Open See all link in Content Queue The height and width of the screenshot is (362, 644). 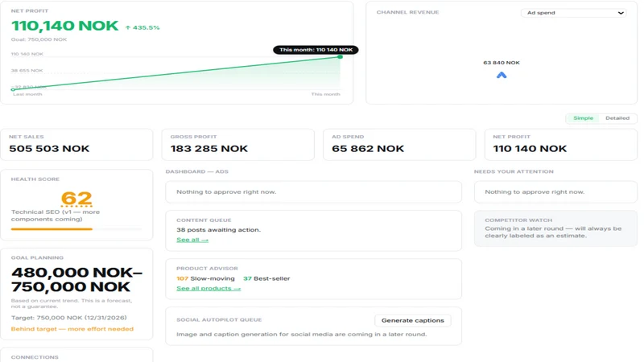tap(192, 240)
